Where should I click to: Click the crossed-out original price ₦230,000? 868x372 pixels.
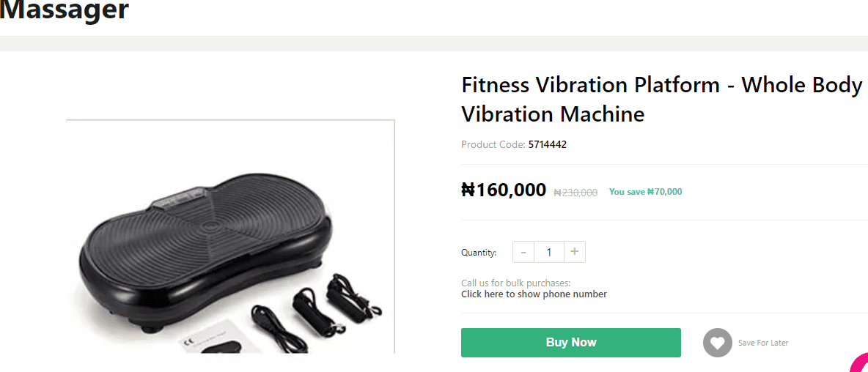(x=575, y=193)
